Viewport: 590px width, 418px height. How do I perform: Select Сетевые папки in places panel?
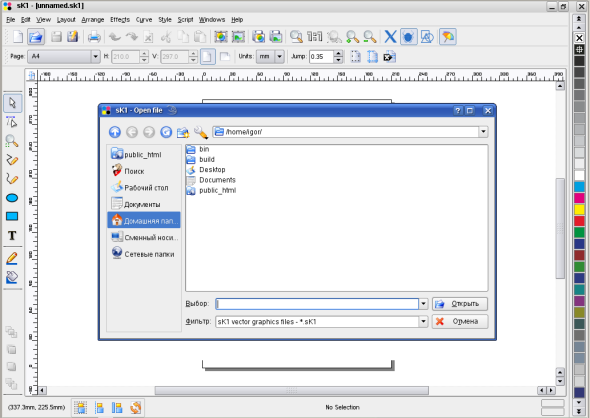[144, 254]
